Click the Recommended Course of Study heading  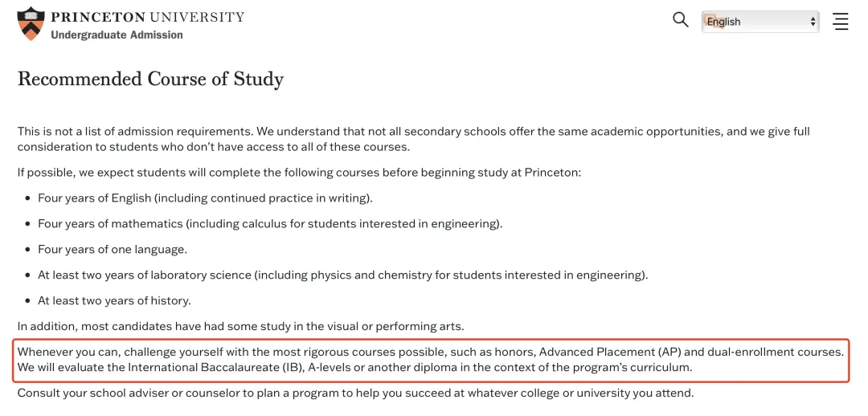[150, 79]
